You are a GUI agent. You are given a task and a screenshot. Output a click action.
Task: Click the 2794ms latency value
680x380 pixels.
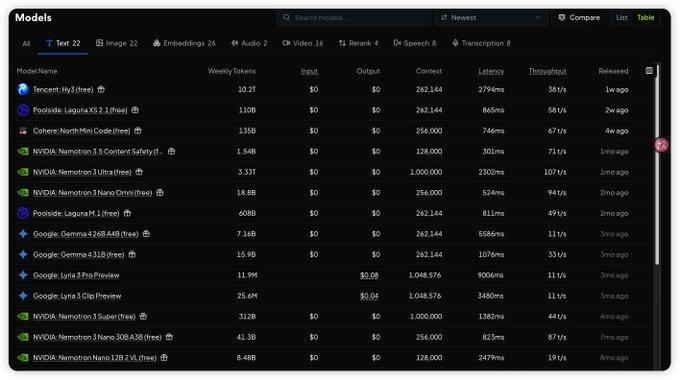(491, 90)
